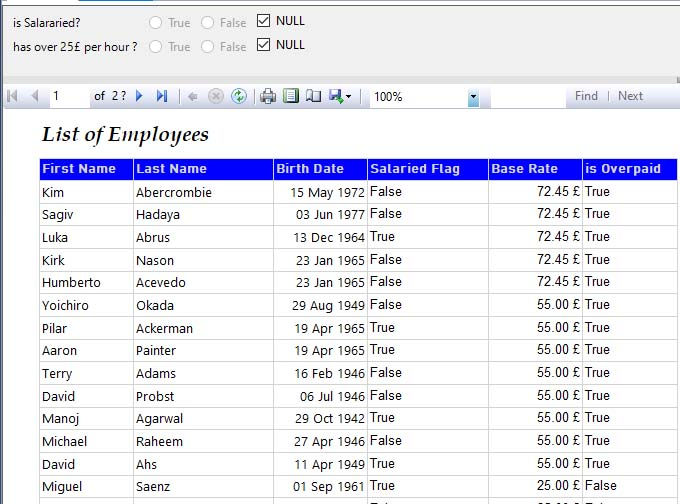Select the Acevedo last name cell

(203, 282)
